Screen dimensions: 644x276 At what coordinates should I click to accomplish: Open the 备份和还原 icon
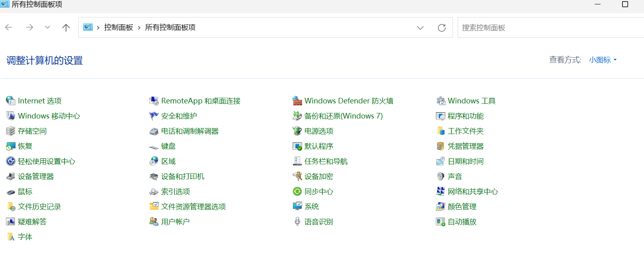tap(297, 116)
